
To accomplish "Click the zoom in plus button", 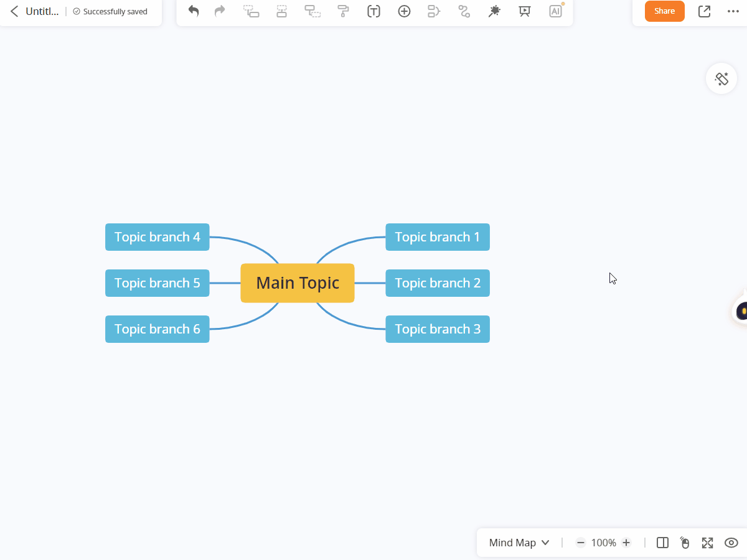I will pos(626,543).
